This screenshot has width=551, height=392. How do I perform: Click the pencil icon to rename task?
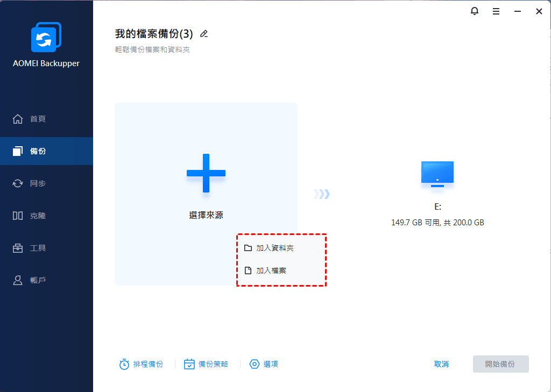(x=204, y=34)
